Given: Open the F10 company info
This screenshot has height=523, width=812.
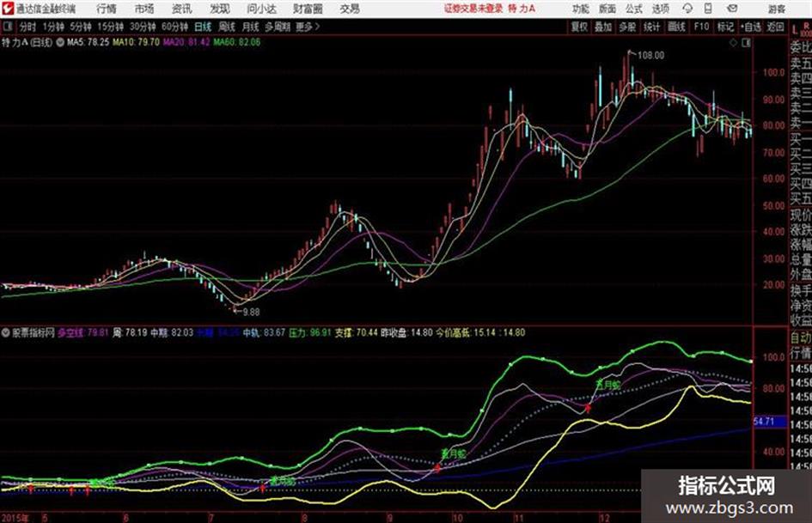Looking at the screenshot, I should click(x=701, y=27).
